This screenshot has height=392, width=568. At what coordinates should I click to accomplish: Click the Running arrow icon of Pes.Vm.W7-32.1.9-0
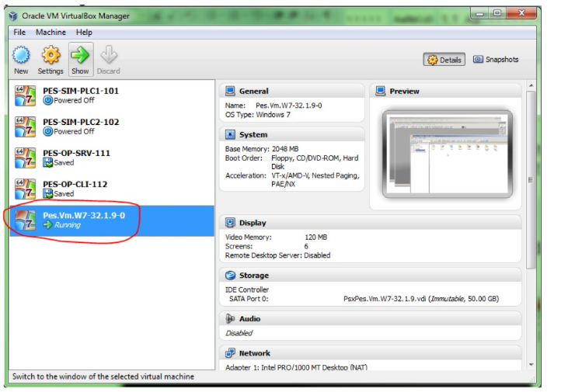(x=48, y=225)
